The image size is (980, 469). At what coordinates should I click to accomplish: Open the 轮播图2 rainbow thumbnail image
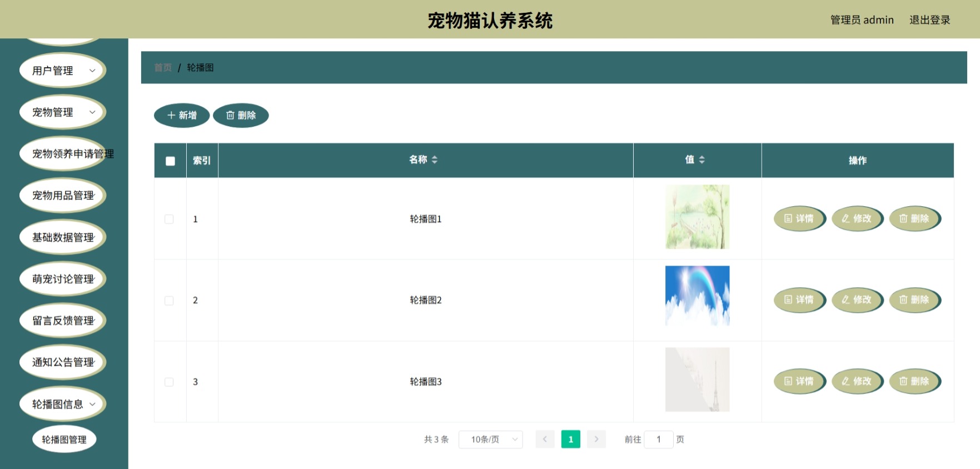pyautogui.click(x=698, y=296)
